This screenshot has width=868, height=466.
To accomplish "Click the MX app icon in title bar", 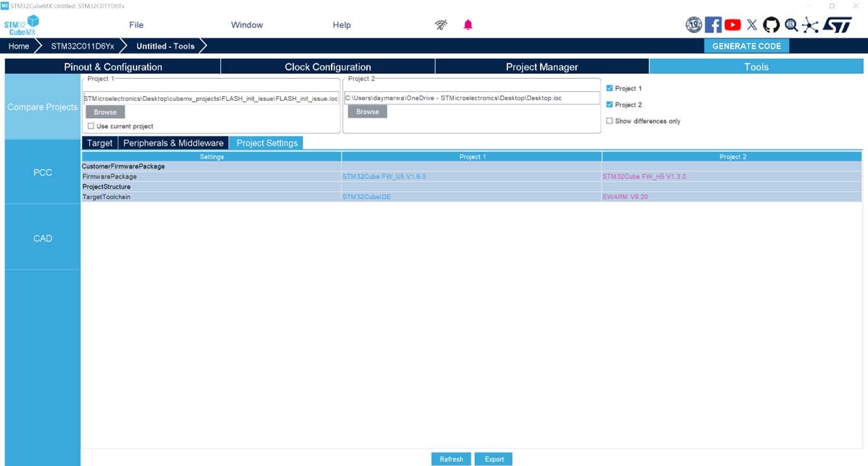I will click(x=5, y=5).
